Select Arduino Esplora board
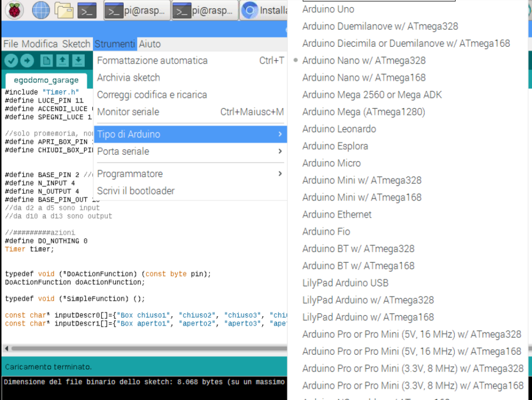The height and width of the screenshot is (400, 532). [x=408, y=146]
